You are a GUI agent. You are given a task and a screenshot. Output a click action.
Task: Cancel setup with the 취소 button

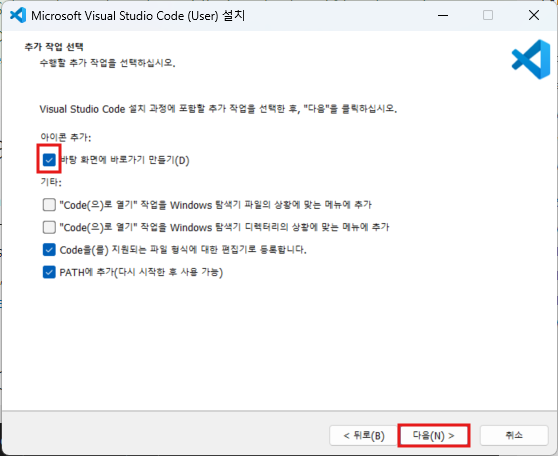click(x=514, y=435)
